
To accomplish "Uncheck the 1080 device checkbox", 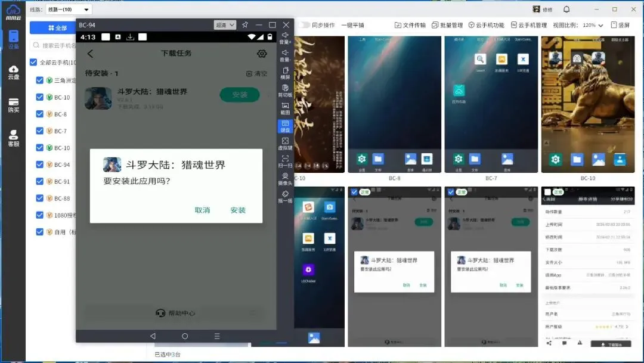I will coord(40,215).
